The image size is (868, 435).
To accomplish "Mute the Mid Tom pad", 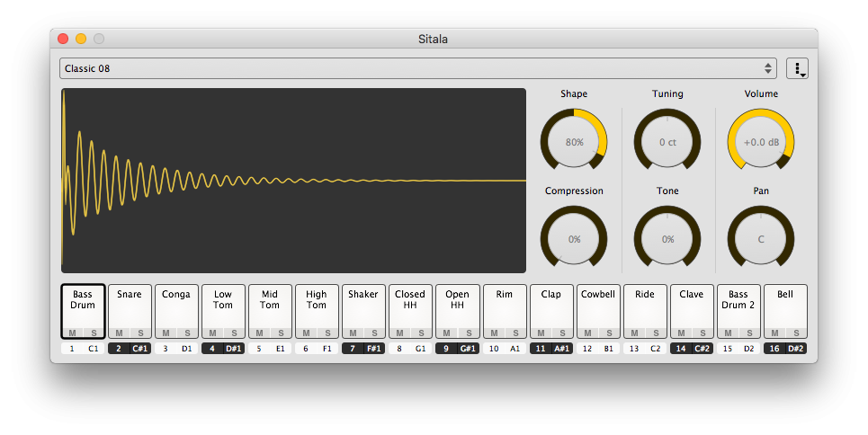I will pyautogui.click(x=259, y=333).
